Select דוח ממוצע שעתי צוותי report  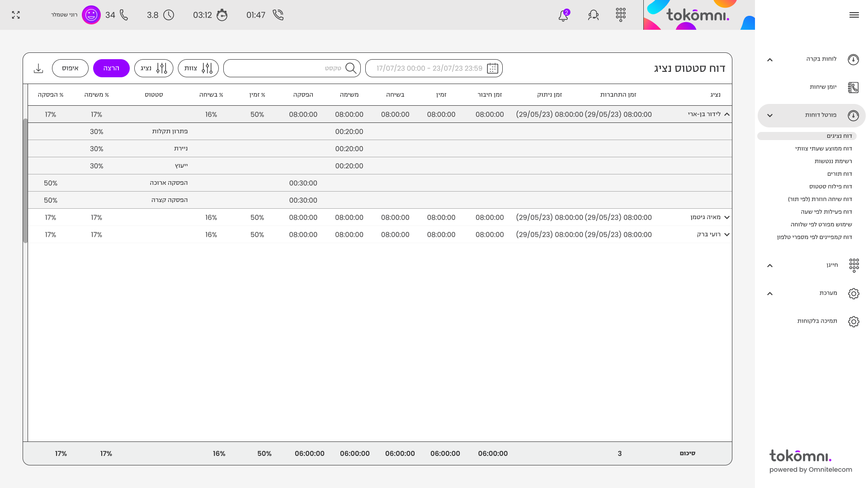pos(823,149)
